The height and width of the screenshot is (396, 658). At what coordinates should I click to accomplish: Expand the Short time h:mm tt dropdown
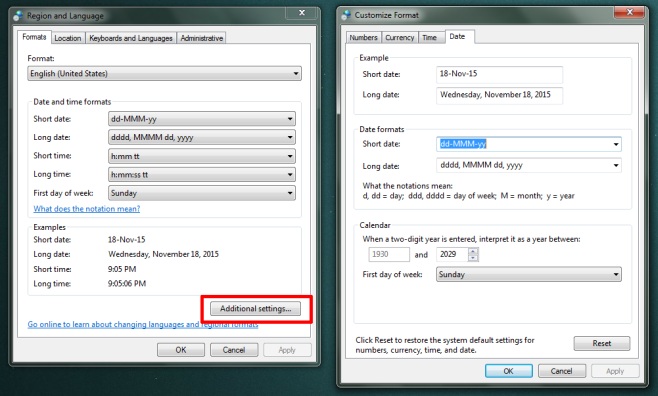[202, 156]
